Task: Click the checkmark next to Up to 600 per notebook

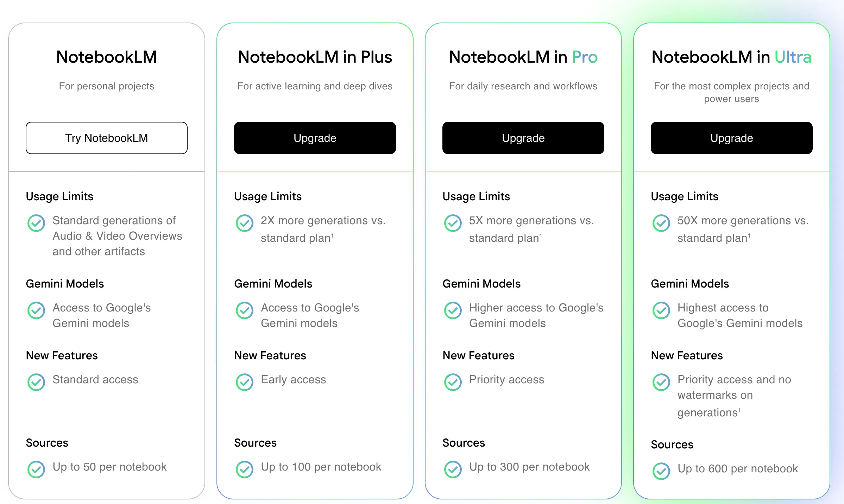Action: pos(661,471)
